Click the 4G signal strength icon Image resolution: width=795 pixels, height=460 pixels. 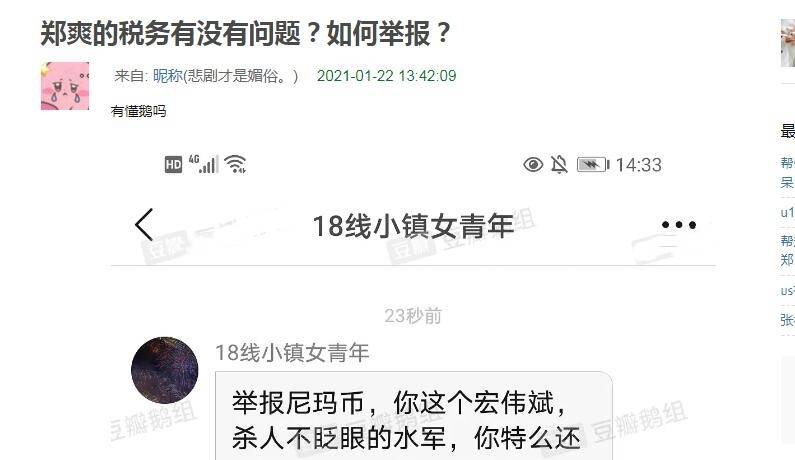click(x=203, y=164)
